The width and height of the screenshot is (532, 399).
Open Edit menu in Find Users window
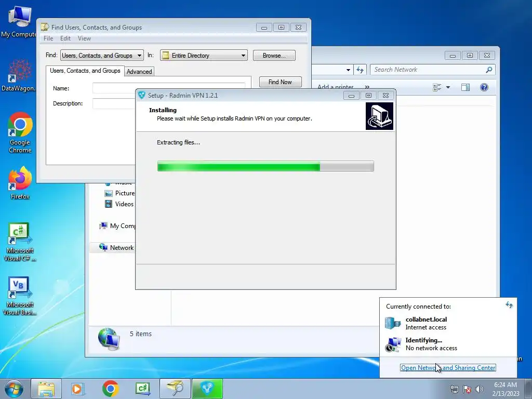tap(65, 38)
